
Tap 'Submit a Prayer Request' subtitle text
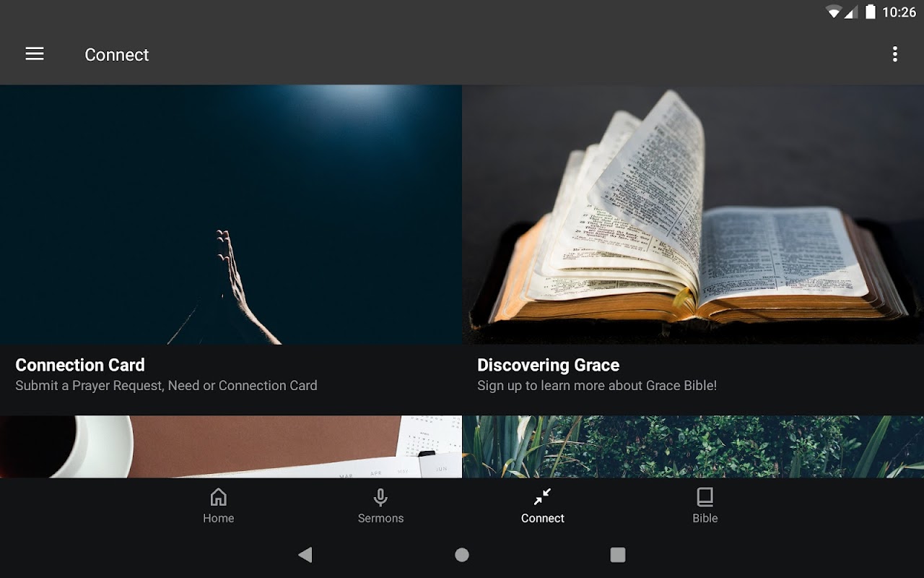coord(166,386)
